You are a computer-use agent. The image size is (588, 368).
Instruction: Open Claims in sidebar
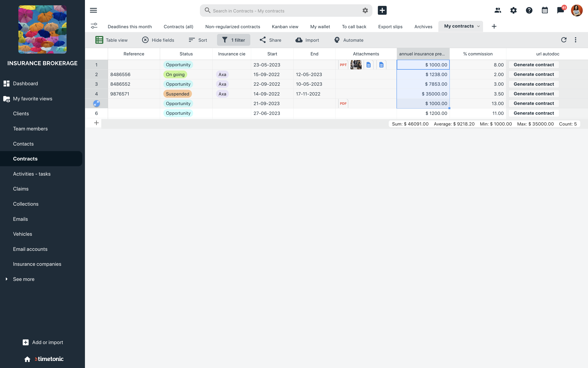coord(21,189)
